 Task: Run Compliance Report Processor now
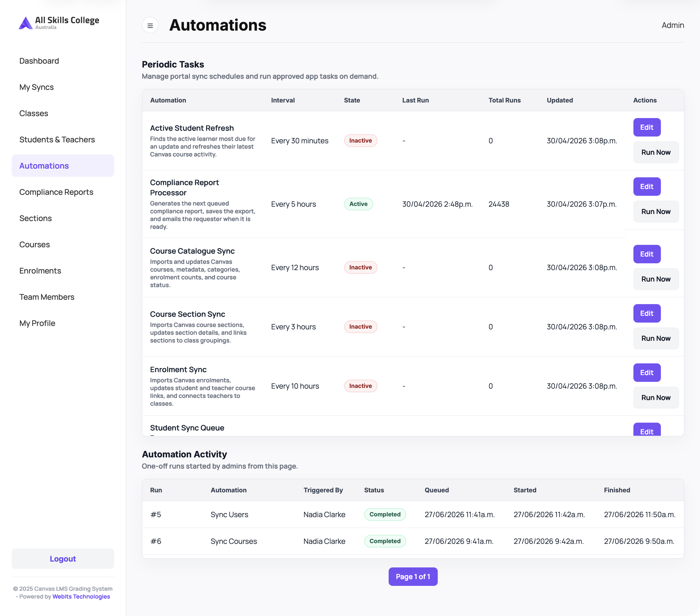click(656, 212)
